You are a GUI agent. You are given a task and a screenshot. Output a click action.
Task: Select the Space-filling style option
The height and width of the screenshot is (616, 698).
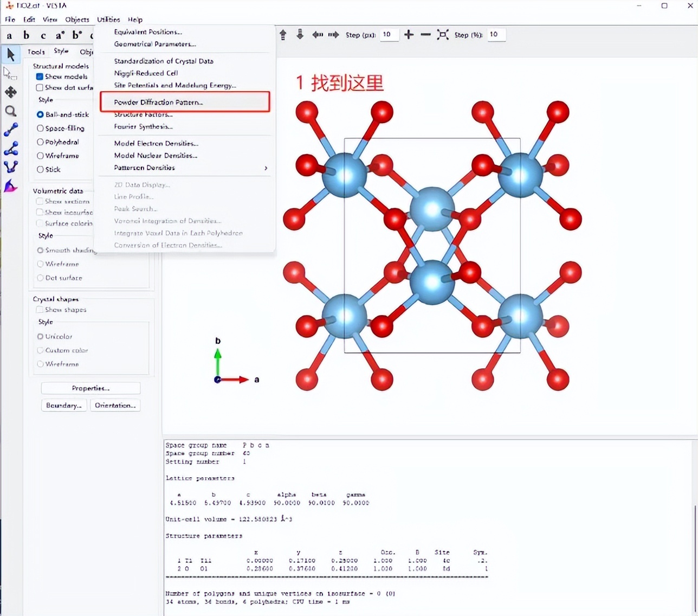pyautogui.click(x=40, y=129)
